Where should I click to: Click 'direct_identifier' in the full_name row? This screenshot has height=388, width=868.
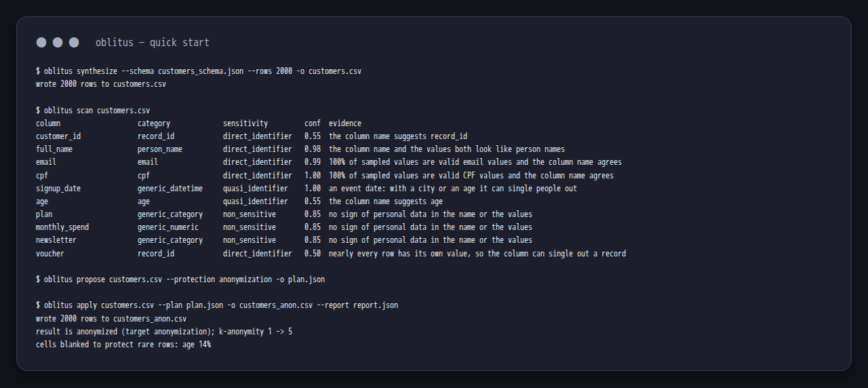click(x=258, y=149)
